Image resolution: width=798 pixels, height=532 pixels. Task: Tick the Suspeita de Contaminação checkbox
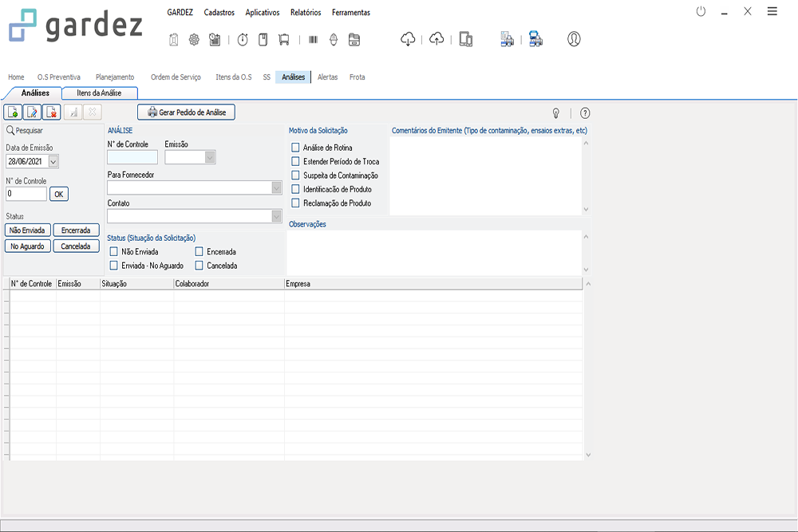(295, 175)
